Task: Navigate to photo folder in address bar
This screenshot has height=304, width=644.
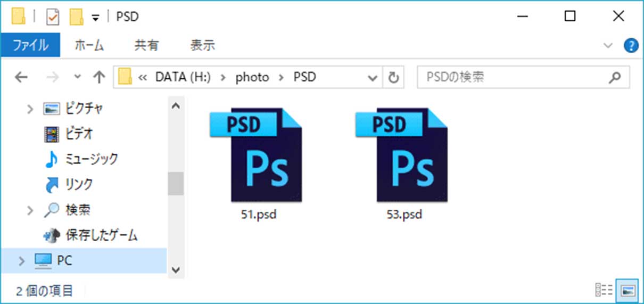Action: click(x=252, y=77)
